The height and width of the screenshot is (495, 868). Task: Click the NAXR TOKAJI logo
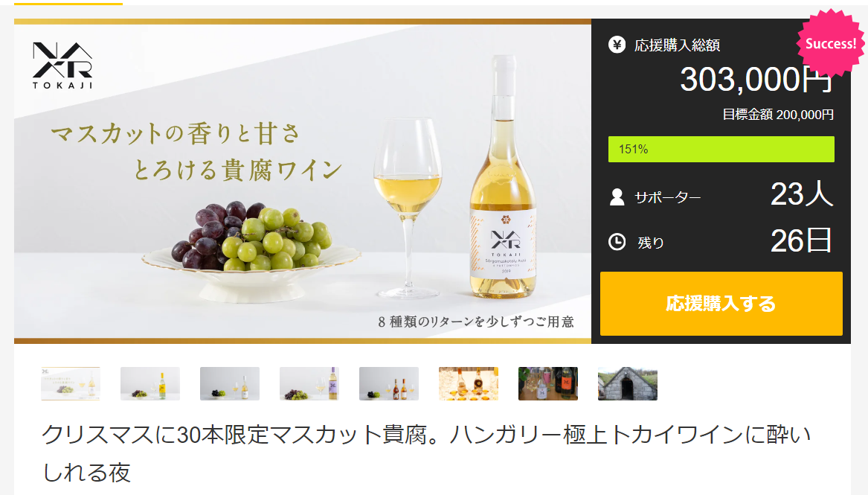coord(62,66)
